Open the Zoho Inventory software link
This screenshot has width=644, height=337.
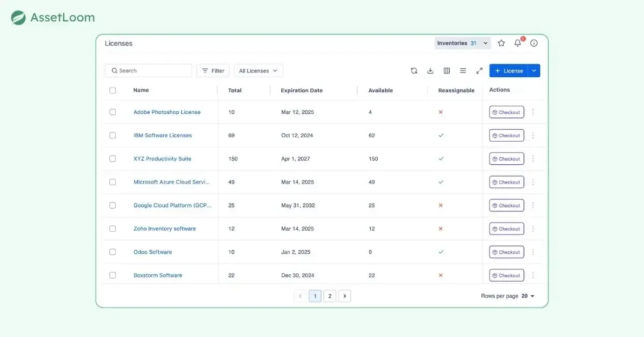165,229
